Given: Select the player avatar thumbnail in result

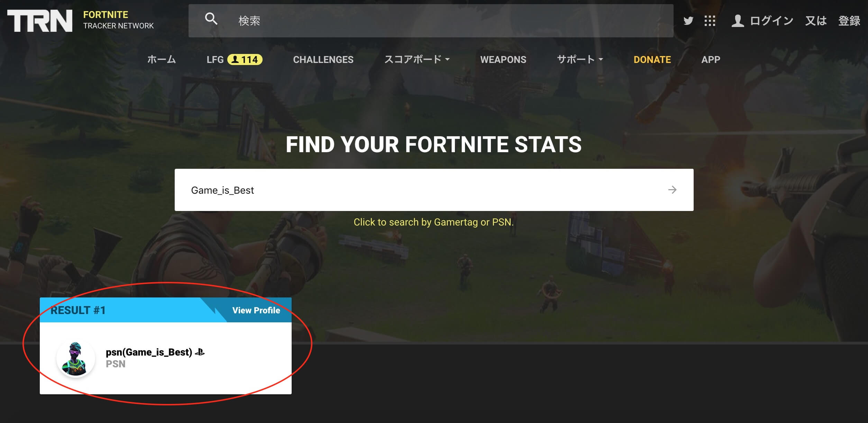Looking at the screenshot, I should 76,358.
